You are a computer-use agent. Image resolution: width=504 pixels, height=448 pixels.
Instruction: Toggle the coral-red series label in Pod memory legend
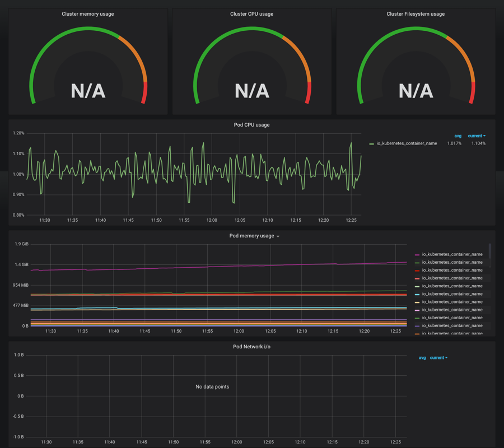pyautogui.click(x=452, y=278)
